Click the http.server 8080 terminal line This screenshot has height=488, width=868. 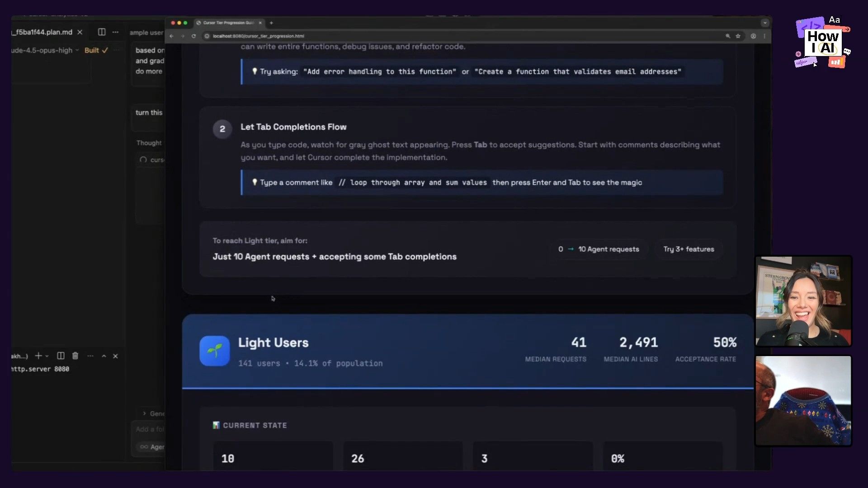(40, 369)
